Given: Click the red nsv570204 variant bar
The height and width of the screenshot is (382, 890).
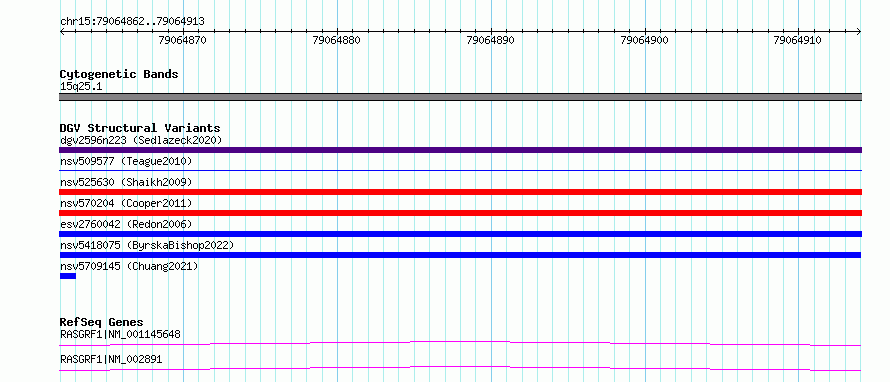Looking at the screenshot, I should (460, 213).
